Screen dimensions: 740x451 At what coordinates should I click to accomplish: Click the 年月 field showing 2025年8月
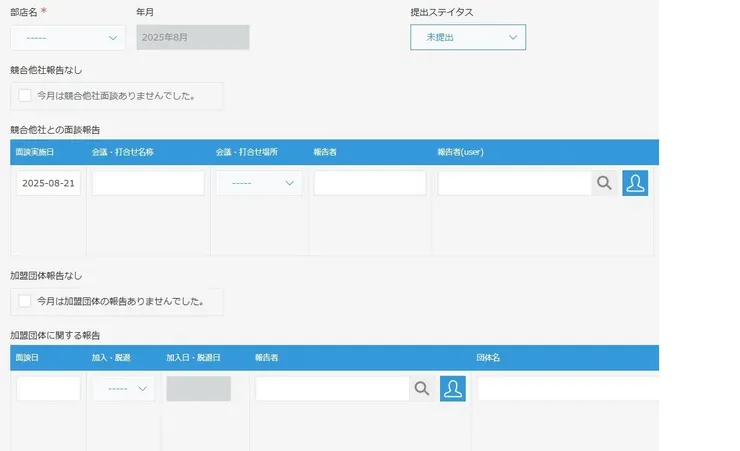193,38
